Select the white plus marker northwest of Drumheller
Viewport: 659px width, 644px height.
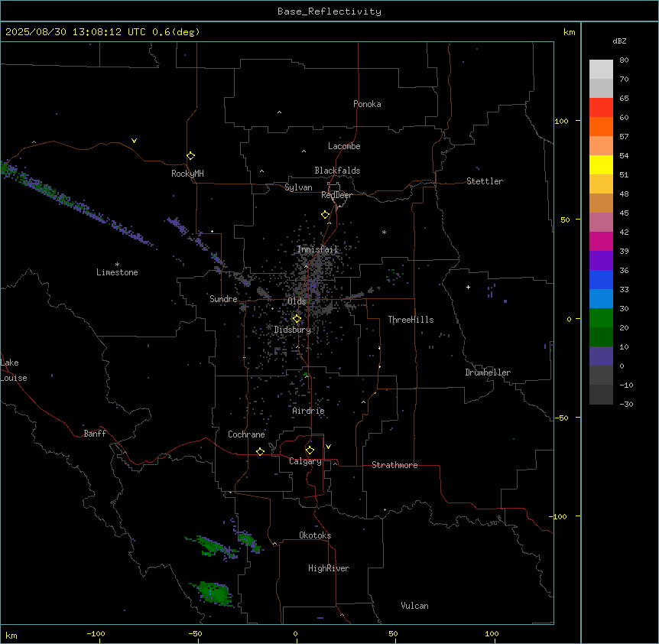point(468,287)
